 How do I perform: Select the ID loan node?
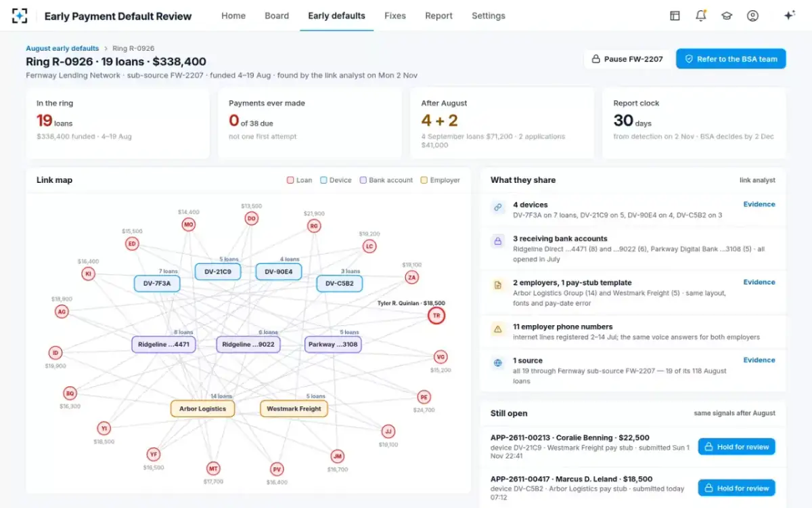pyautogui.click(x=55, y=353)
